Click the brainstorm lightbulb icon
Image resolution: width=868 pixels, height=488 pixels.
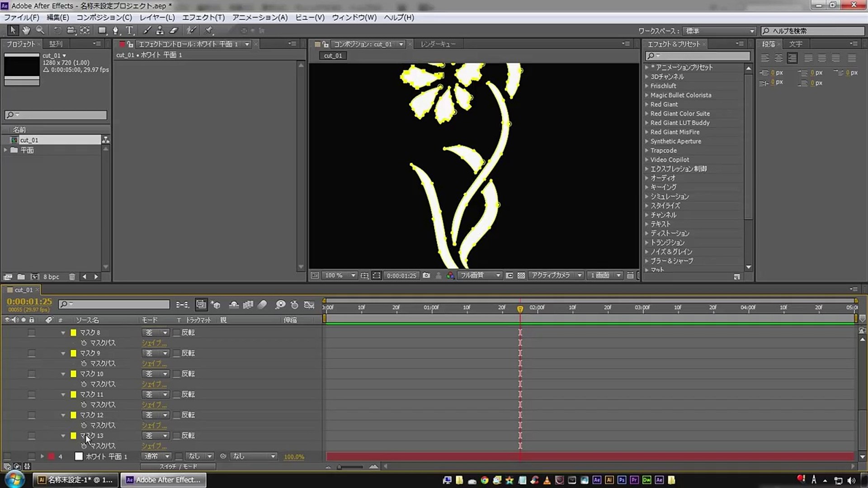click(280, 305)
